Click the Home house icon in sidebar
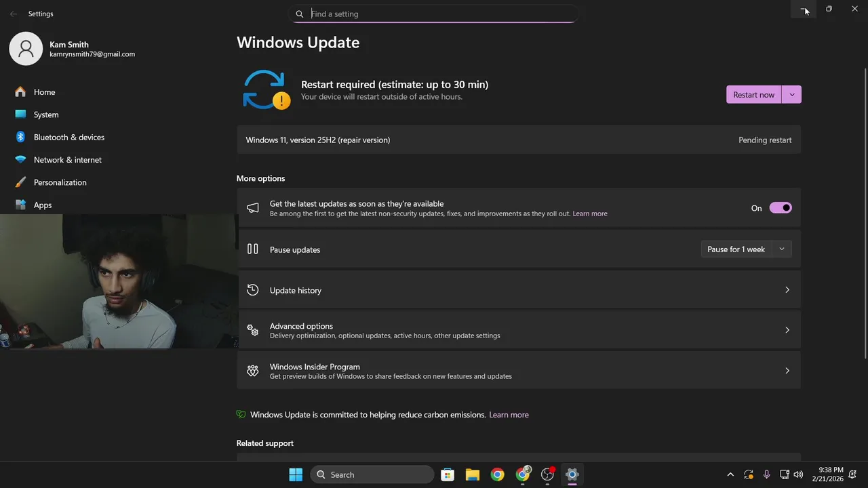 point(20,91)
